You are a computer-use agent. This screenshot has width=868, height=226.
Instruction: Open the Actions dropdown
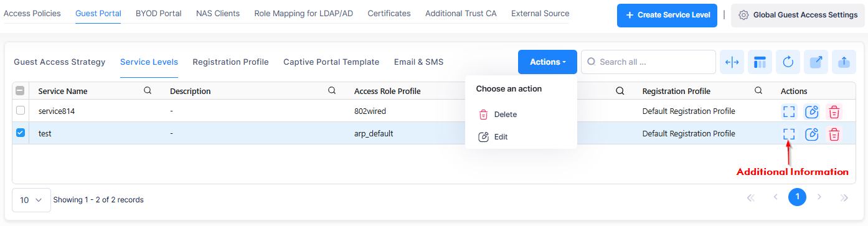tap(547, 62)
